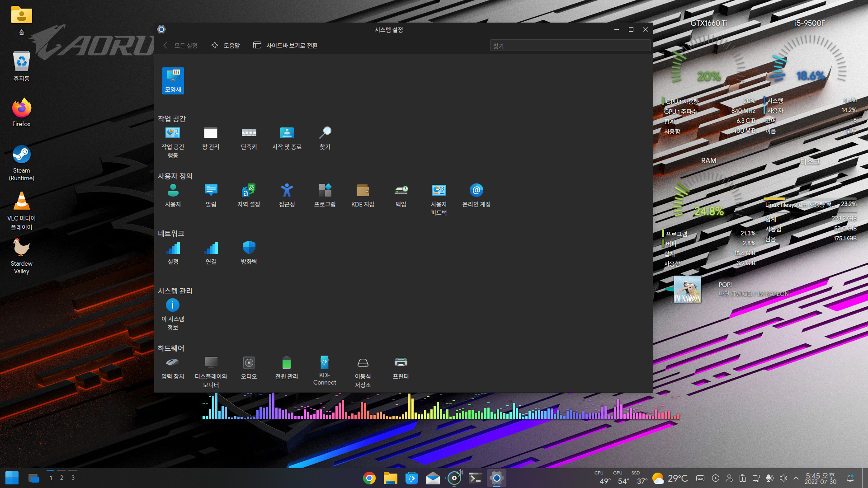This screenshot has height=488, width=868.
Task: Go back with 모든 설정 button
Action: click(180, 46)
